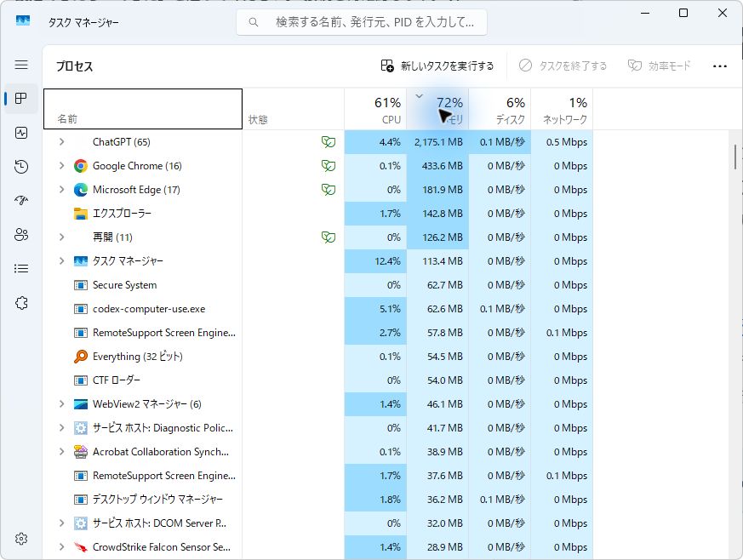Click the Acrobat Collaboration Synchronizer icon

(x=81, y=452)
